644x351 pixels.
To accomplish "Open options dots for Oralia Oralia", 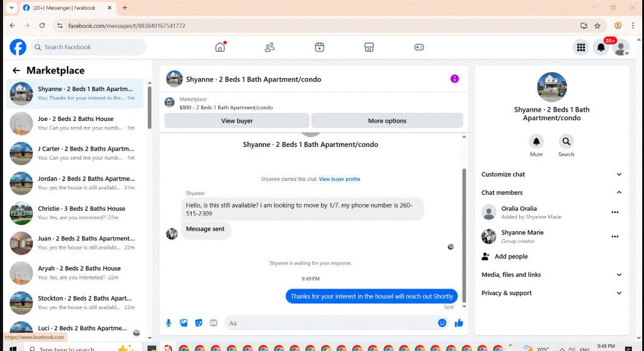I will pos(615,213).
